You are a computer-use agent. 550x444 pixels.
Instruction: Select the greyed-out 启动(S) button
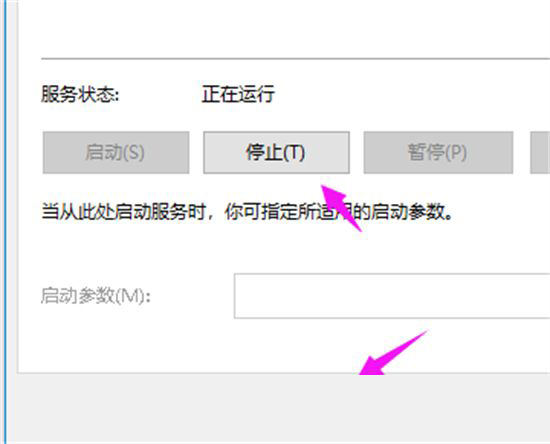[116, 153]
